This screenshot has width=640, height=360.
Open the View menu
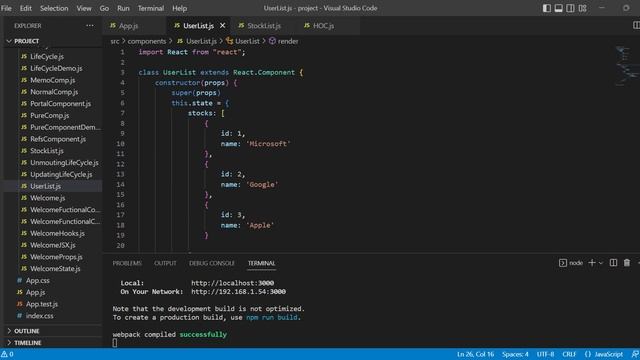click(x=84, y=8)
